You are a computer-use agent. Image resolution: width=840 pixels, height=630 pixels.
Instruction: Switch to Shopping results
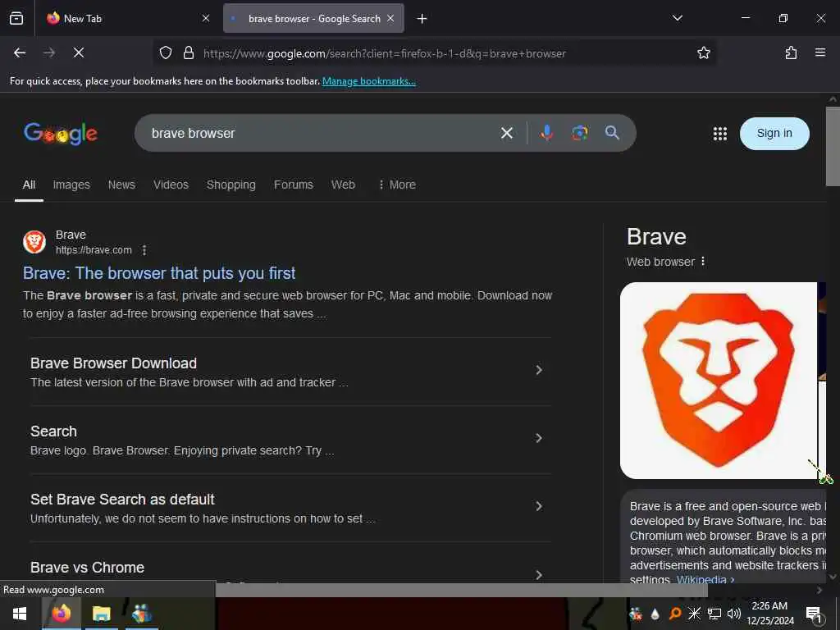click(231, 185)
